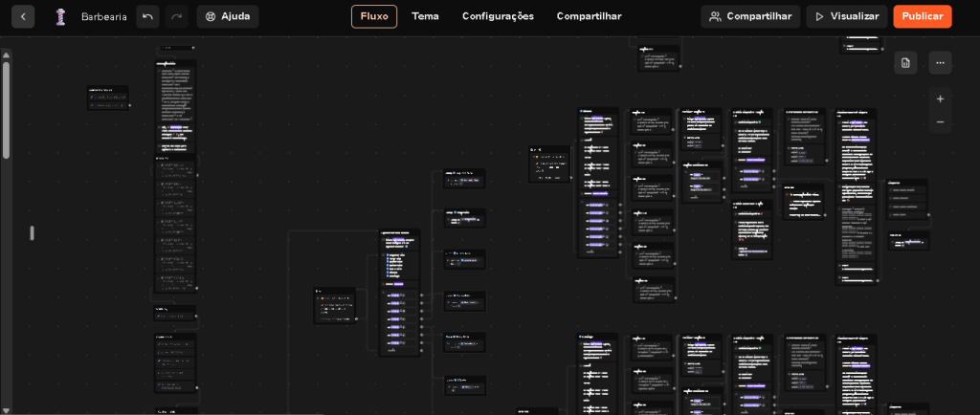The width and height of the screenshot is (980, 415).
Task: Click the Barbearia bot logo icon
Action: point(60,16)
